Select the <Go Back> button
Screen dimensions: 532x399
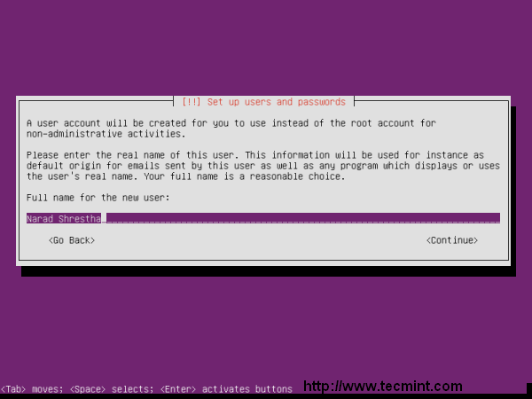click(x=72, y=240)
